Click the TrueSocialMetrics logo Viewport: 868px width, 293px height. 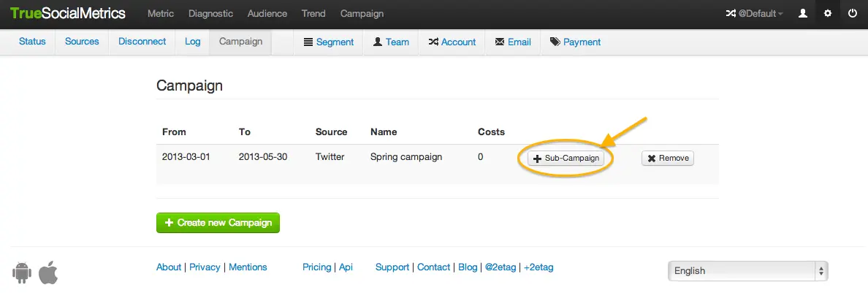click(68, 14)
